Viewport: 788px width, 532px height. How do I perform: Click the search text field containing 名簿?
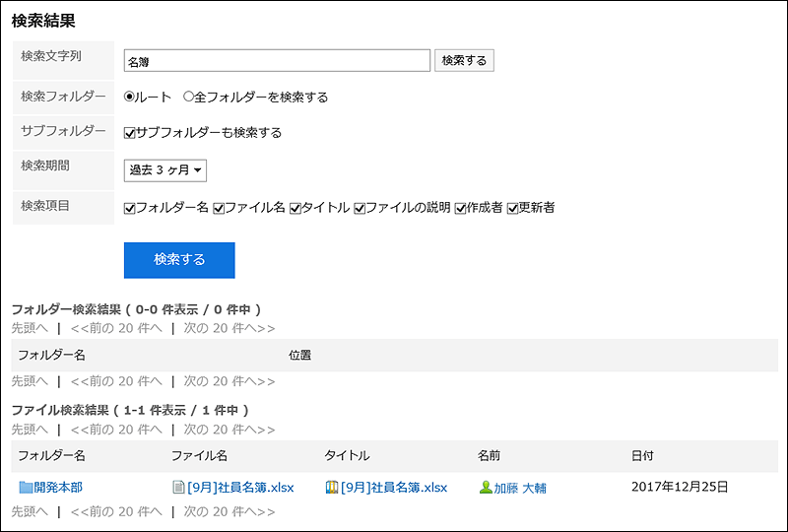(x=277, y=60)
